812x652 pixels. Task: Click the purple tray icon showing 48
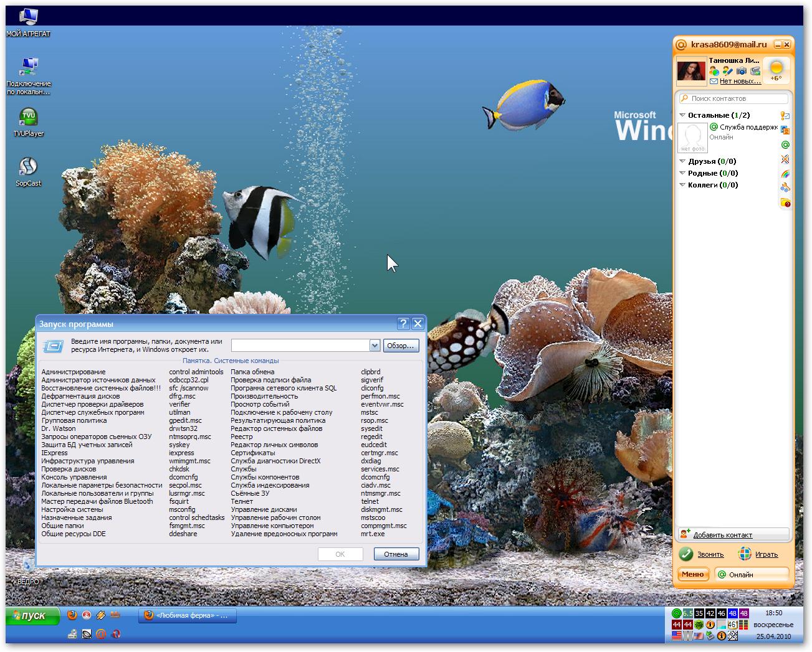(x=744, y=613)
